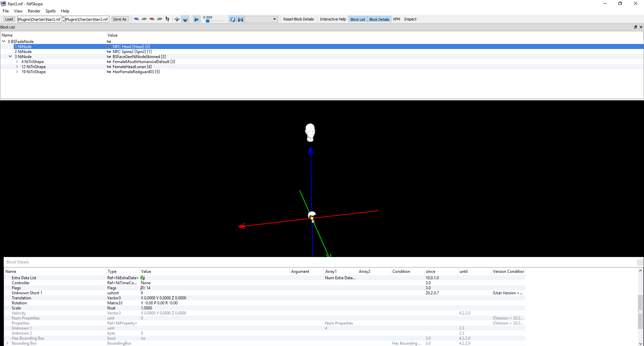Play the animation
This screenshot has width=644, height=346.
197,19
